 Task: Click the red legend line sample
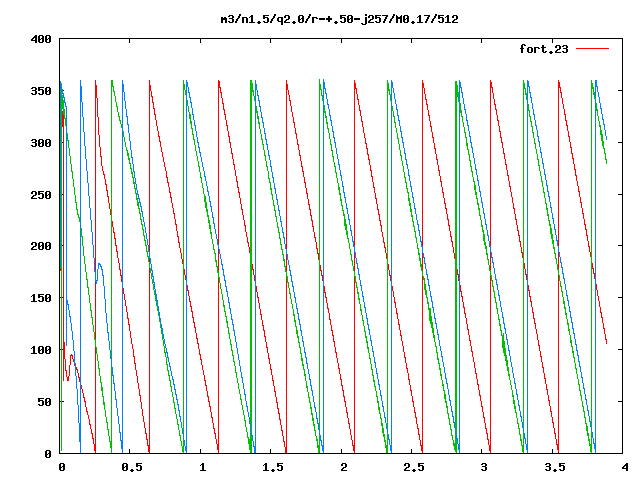[592, 49]
